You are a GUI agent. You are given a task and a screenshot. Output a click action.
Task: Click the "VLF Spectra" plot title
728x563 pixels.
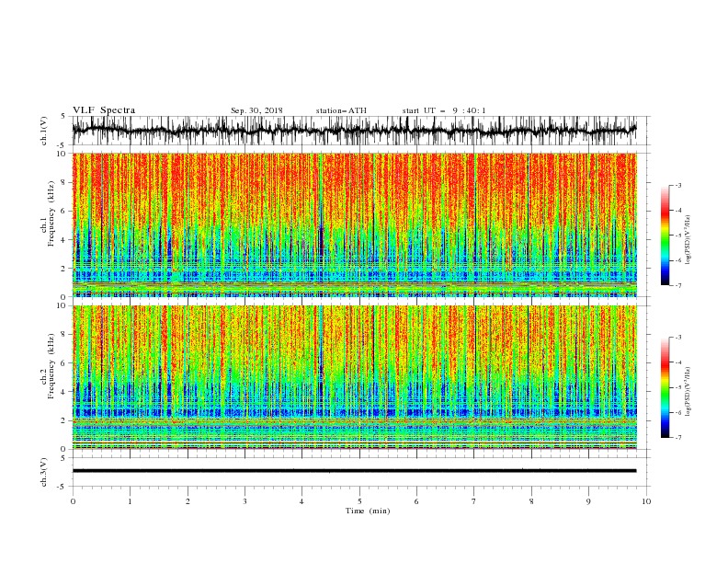point(104,110)
